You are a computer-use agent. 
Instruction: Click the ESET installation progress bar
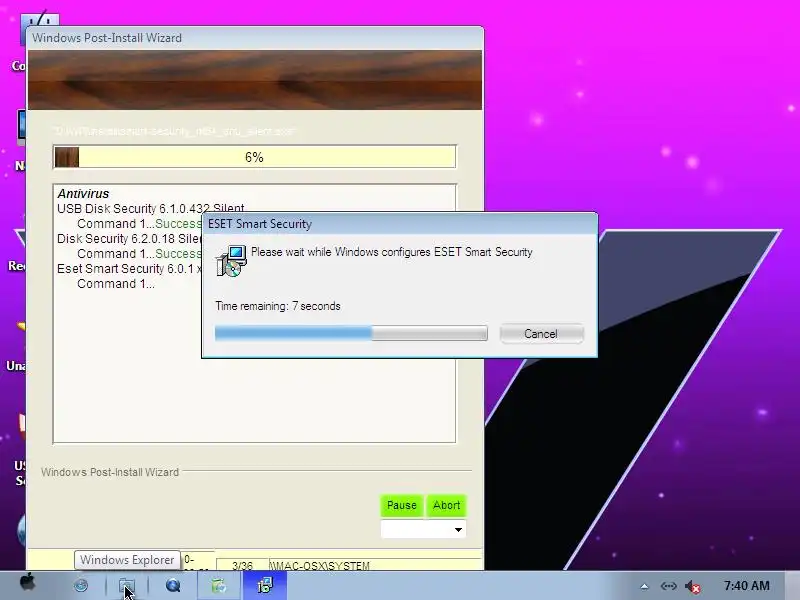[351, 334]
